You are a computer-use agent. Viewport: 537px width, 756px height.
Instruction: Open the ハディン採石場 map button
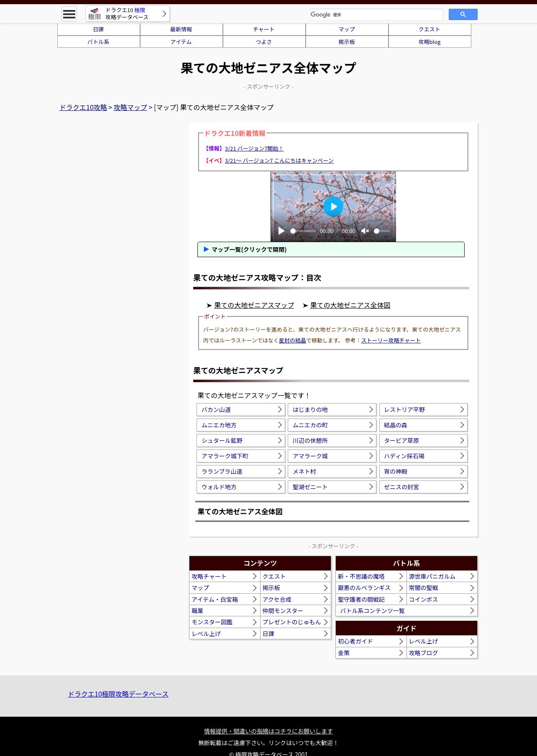423,456
